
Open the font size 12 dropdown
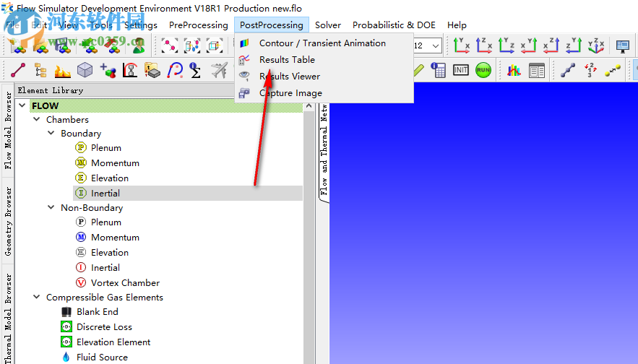click(x=436, y=46)
